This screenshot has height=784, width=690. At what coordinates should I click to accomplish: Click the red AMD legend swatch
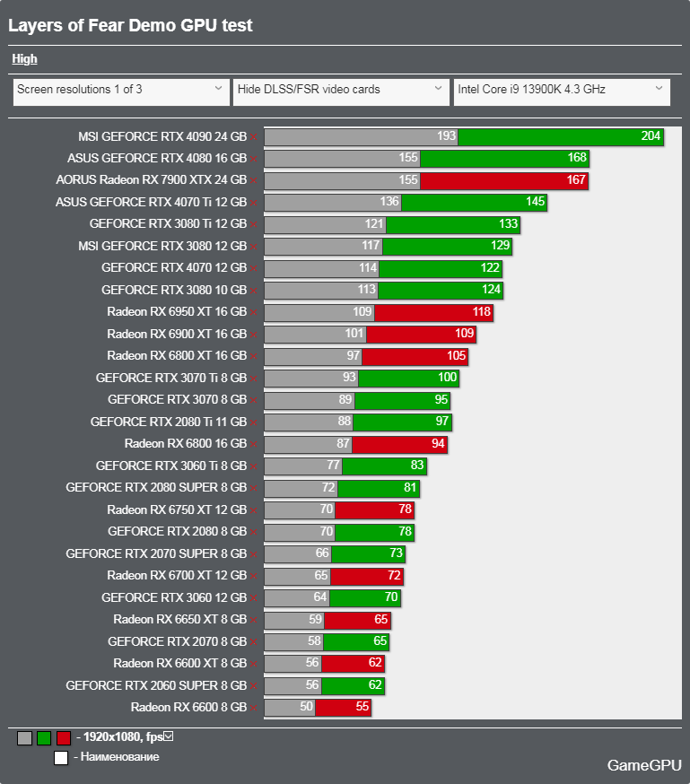pos(64,738)
